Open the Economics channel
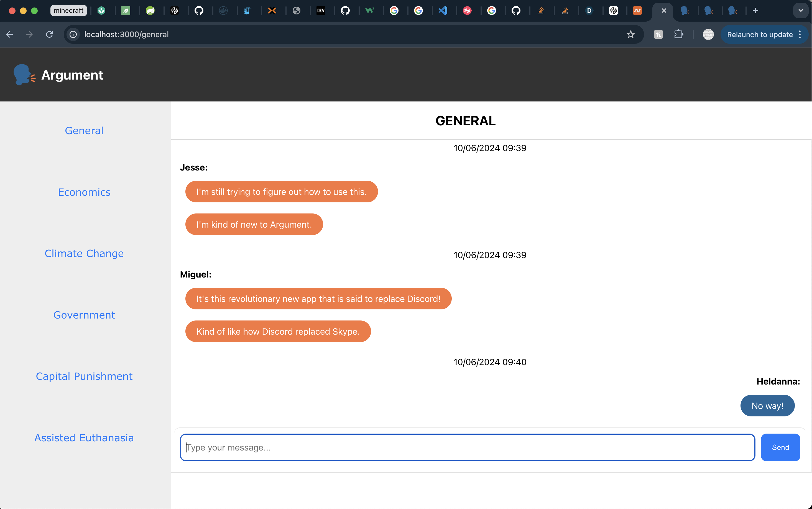Screen dimensions: 812x509 click(84, 192)
